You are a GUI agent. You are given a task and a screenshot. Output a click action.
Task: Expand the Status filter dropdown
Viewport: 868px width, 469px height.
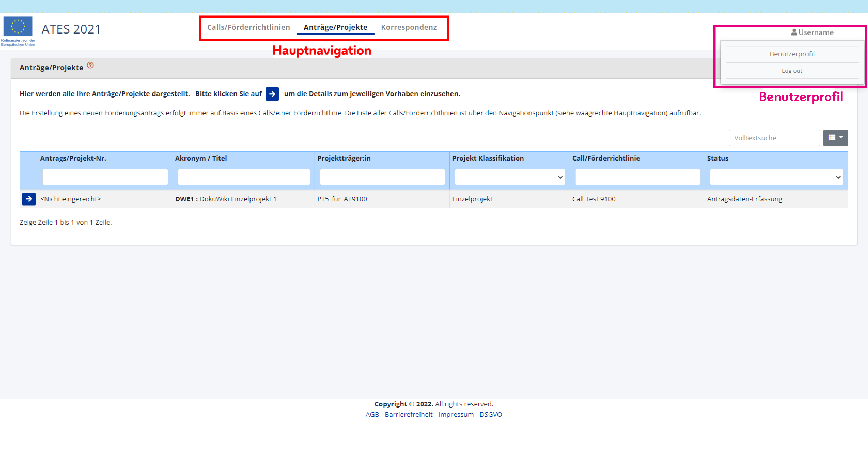(776, 177)
